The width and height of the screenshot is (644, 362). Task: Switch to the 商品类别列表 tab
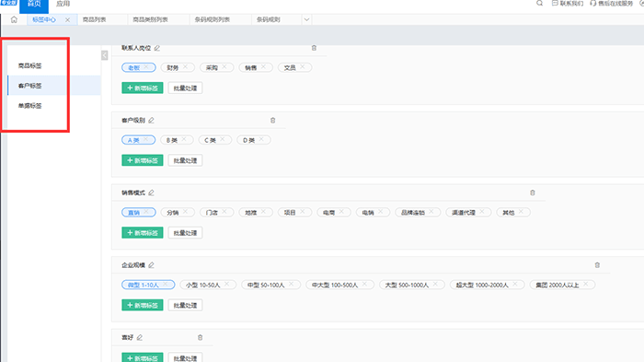(150, 19)
